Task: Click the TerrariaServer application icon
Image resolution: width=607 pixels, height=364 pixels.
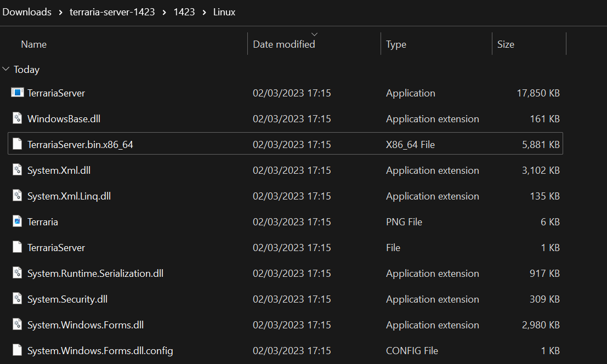Action: [18, 93]
